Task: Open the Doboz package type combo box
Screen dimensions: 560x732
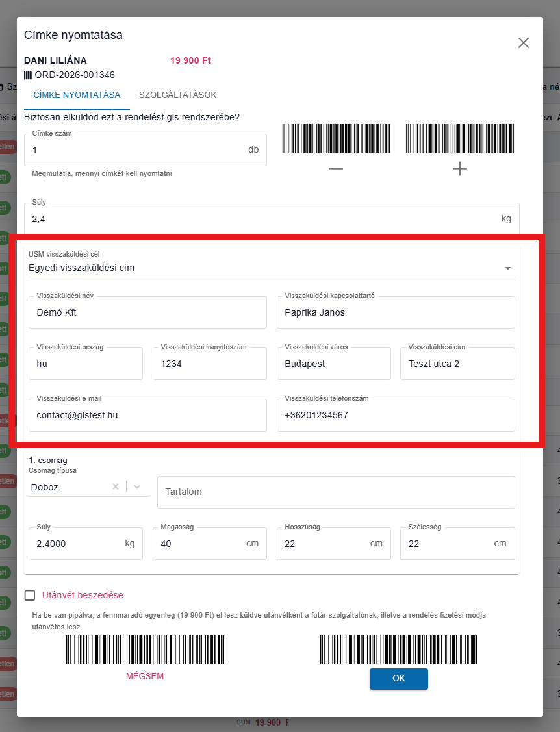Action: pyautogui.click(x=88, y=487)
